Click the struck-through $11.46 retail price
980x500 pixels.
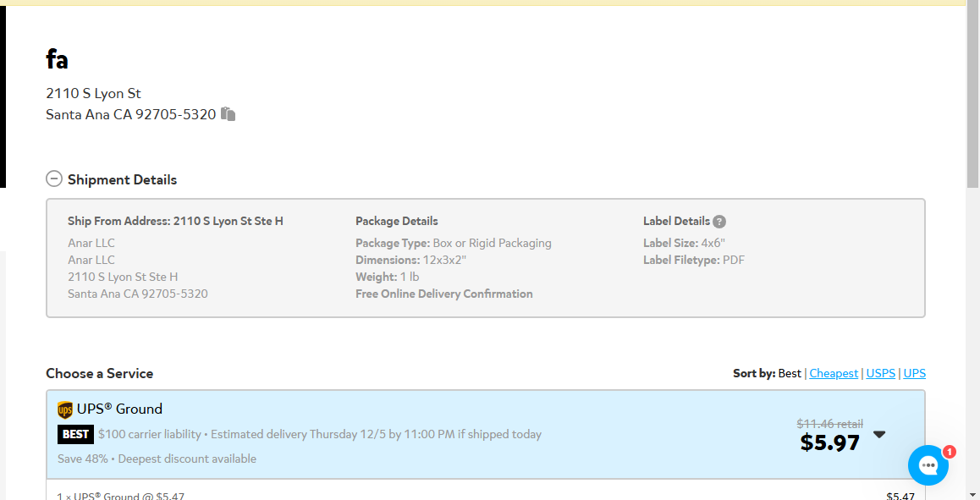(x=829, y=424)
